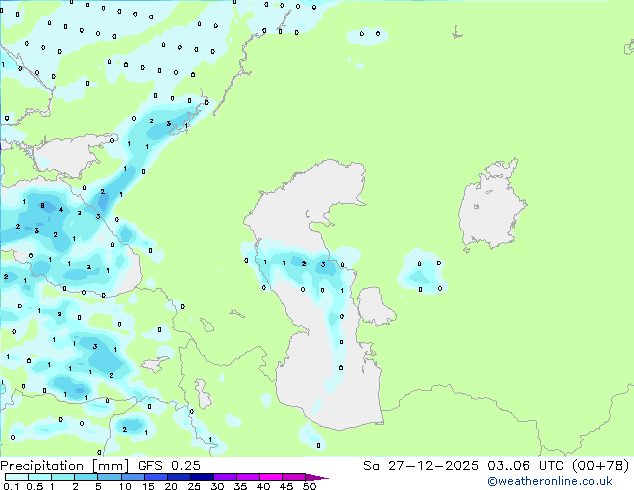Image resolution: width=634 pixels, height=490 pixels.
Task: Click the legend label '30'
Action: point(218,486)
